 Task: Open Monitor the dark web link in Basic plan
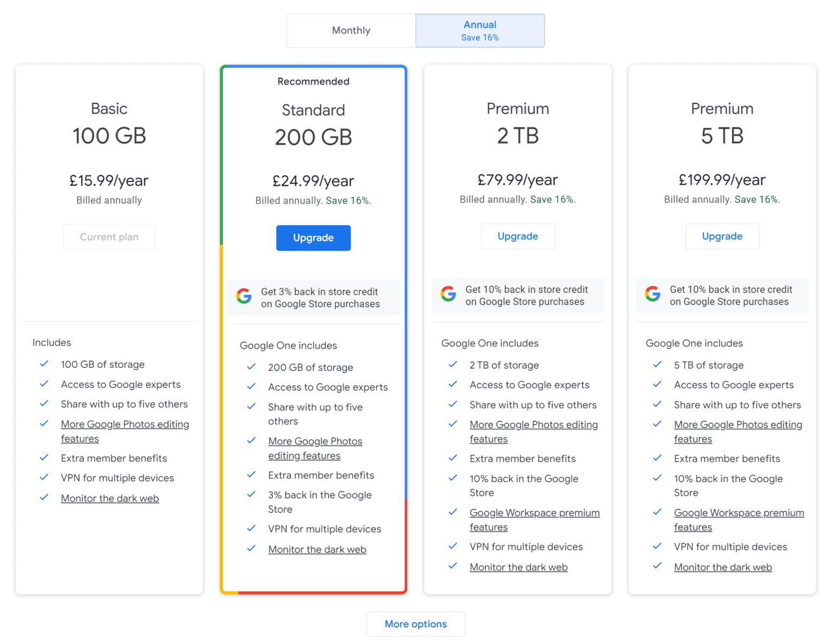pos(110,498)
